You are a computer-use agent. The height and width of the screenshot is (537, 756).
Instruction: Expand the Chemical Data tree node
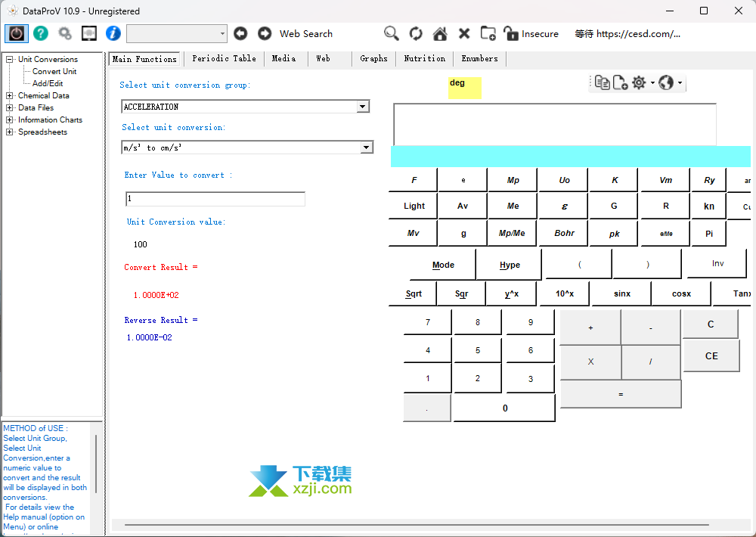point(9,95)
